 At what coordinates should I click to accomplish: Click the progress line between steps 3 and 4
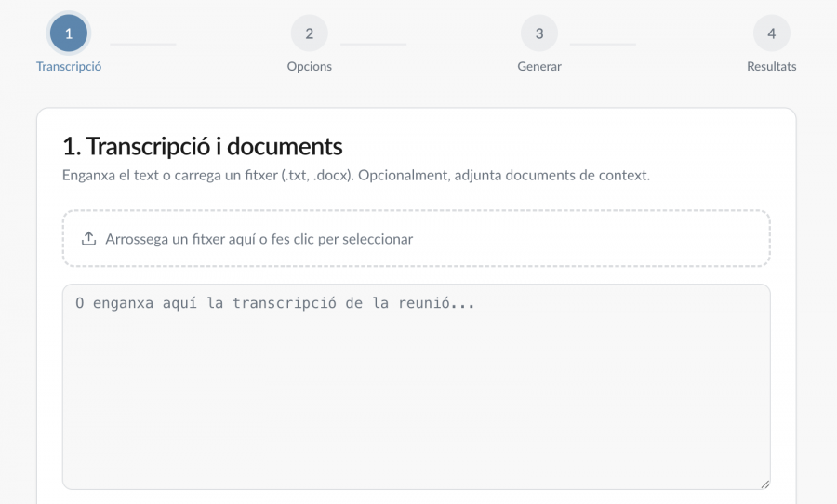click(603, 44)
